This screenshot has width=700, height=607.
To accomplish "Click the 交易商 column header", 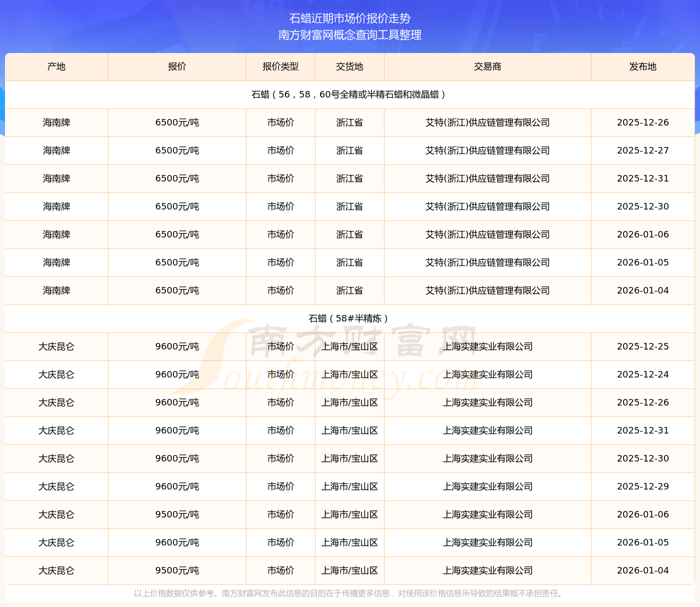I will click(487, 66).
